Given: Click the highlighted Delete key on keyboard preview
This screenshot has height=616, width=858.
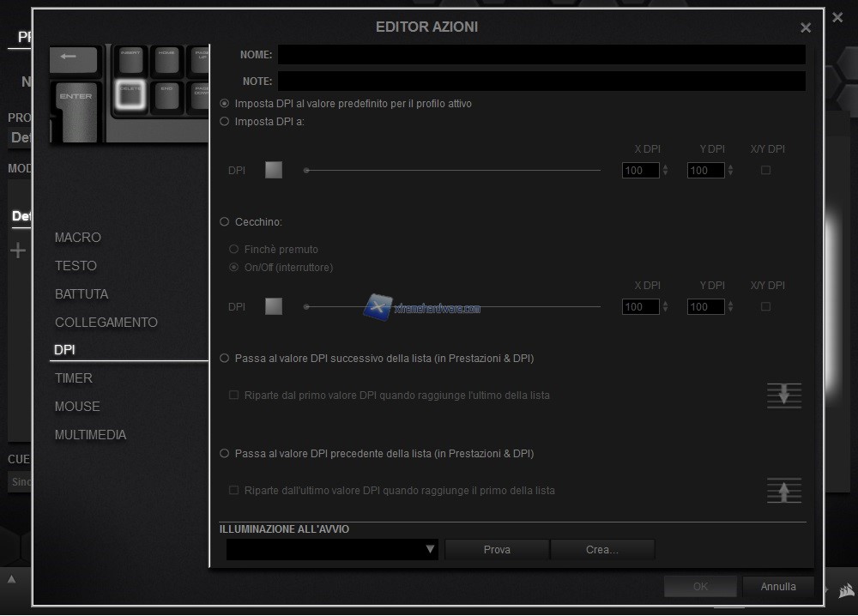Looking at the screenshot, I should point(130,94).
